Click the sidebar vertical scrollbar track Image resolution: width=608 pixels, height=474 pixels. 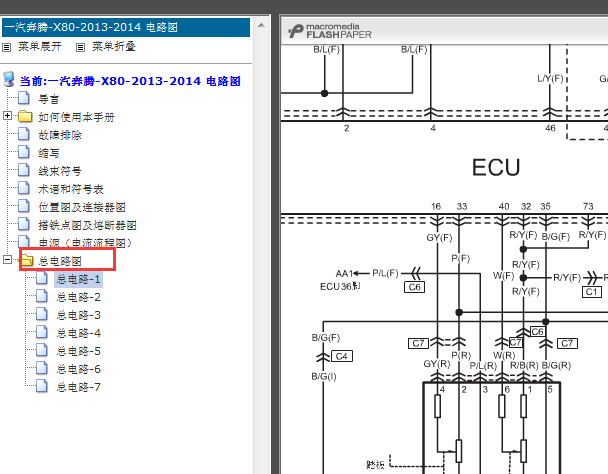click(x=261, y=252)
